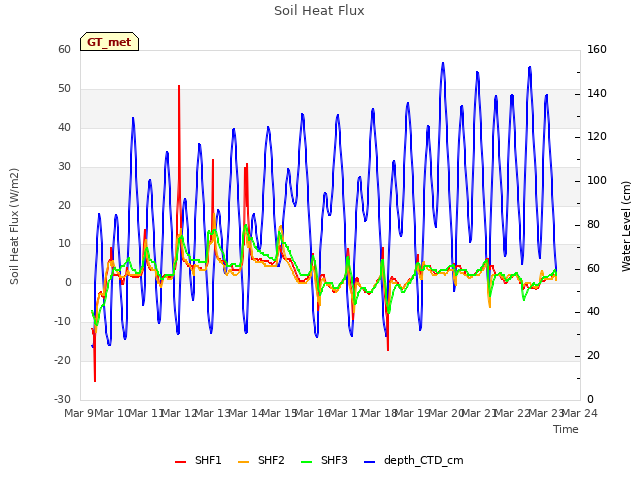Click the Time axis label
Image resolution: width=640 pixels, height=480 pixels.
(x=566, y=429)
